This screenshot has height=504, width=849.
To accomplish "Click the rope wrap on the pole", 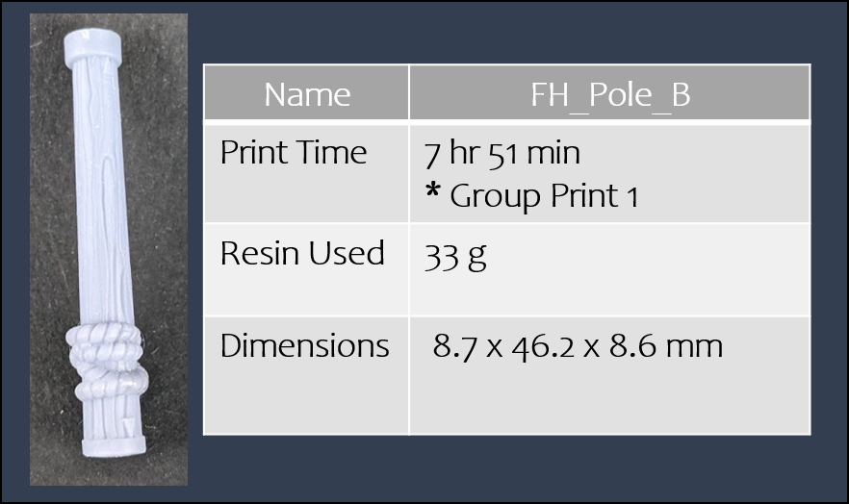I will [x=107, y=363].
